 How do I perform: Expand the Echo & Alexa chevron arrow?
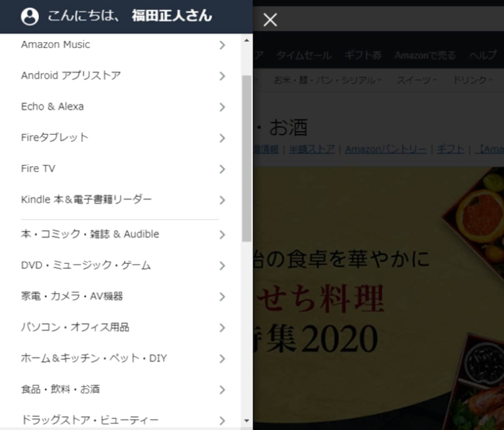(x=222, y=107)
